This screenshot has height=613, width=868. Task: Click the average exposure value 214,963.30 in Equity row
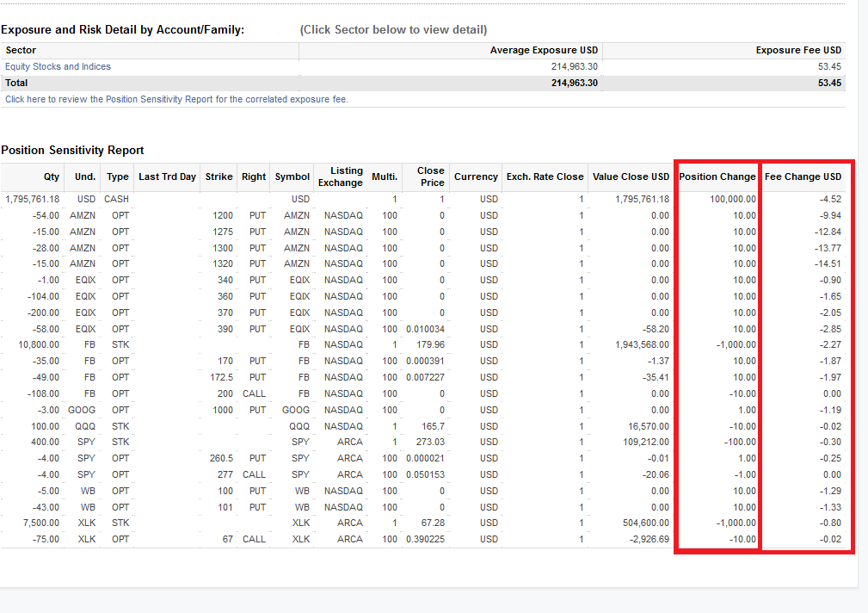pos(575,66)
